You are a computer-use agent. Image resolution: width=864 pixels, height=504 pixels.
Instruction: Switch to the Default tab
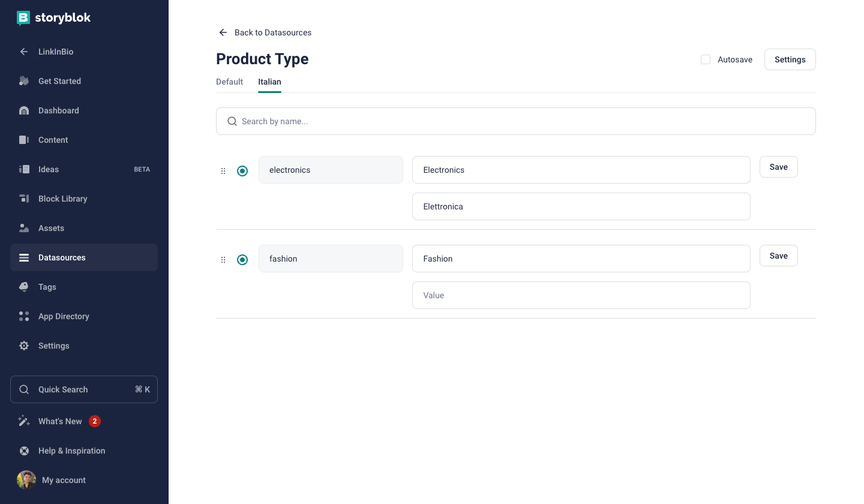click(x=229, y=82)
